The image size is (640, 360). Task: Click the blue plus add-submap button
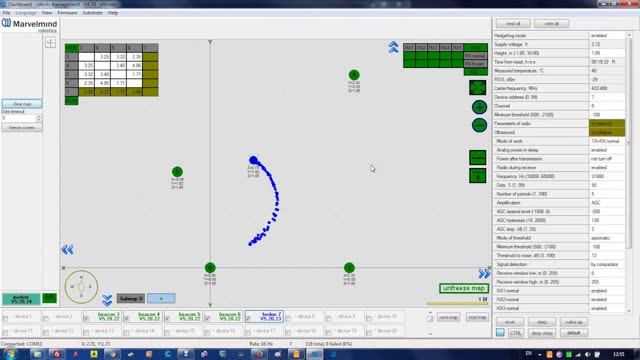[161, 298]
